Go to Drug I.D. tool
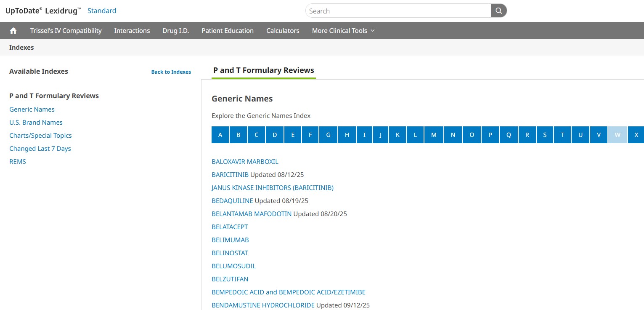644x310 pixels. tap(175, 31)
